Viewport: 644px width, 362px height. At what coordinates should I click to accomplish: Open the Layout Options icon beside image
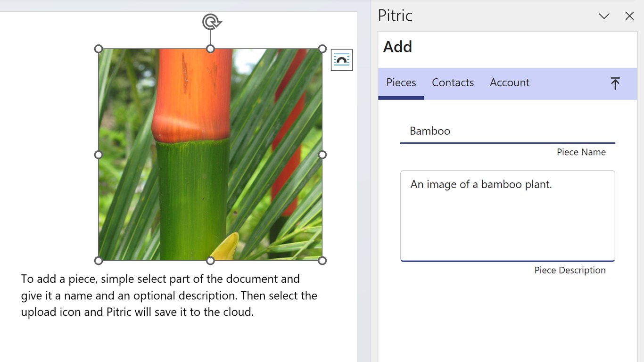[x=342, y=60]
